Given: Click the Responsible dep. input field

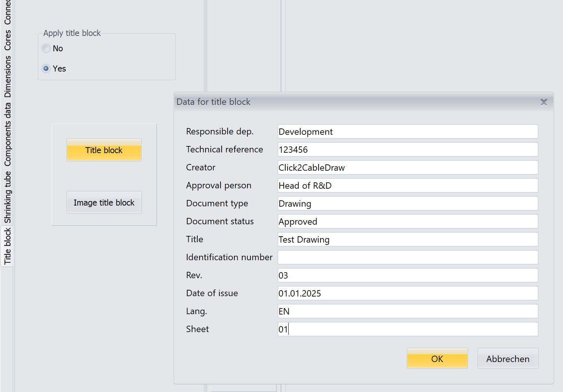Looking at the screenshot, I should [x=407, y=132].
